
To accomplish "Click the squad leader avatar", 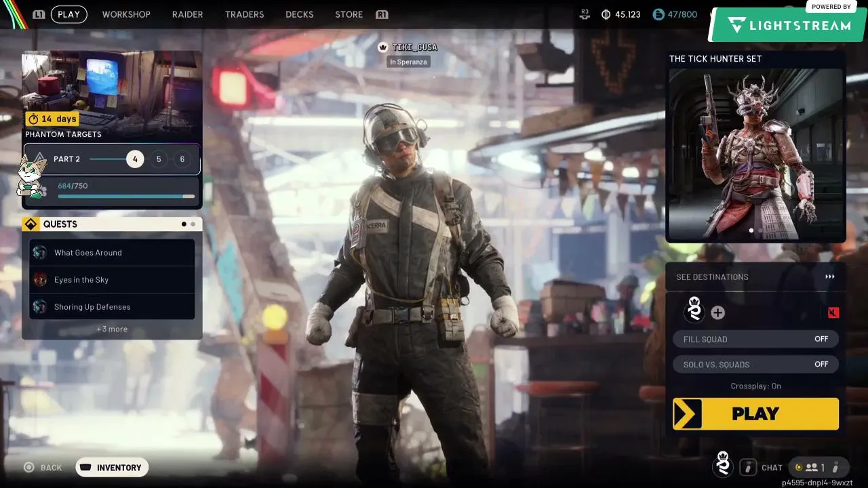I will pyautogui.click(x=694, y=309).
